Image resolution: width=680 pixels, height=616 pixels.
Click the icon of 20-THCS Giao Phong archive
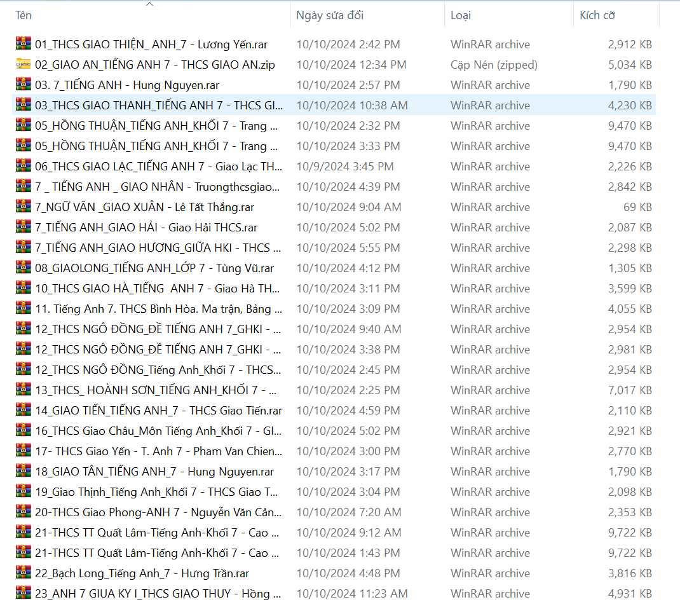coord(23,512)
